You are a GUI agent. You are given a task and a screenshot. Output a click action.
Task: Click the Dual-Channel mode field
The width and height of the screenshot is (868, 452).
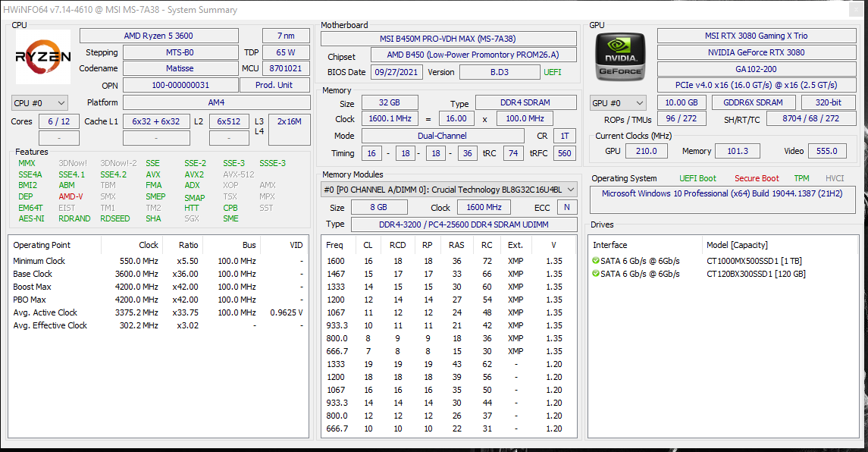tap(442, 136)
